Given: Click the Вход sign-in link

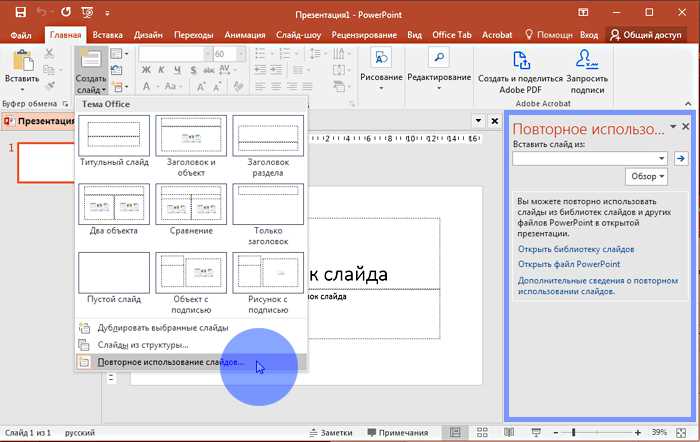Looking at the screenshot, I should [x=589, y=35].
